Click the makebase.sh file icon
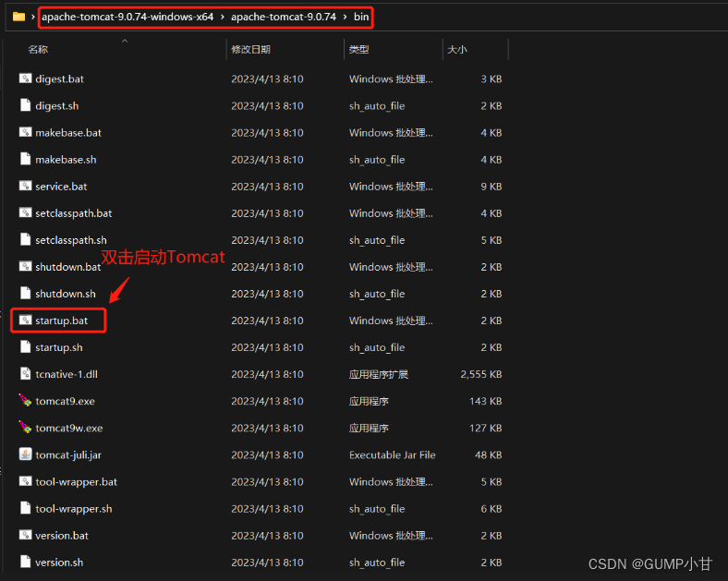728x581 pixels. point(25,159)
